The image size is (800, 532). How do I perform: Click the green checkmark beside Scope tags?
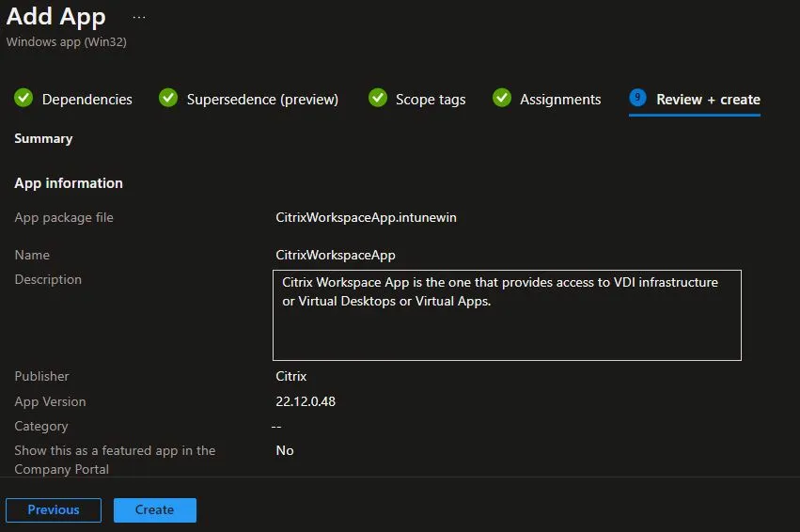click(x=378, y=98)
